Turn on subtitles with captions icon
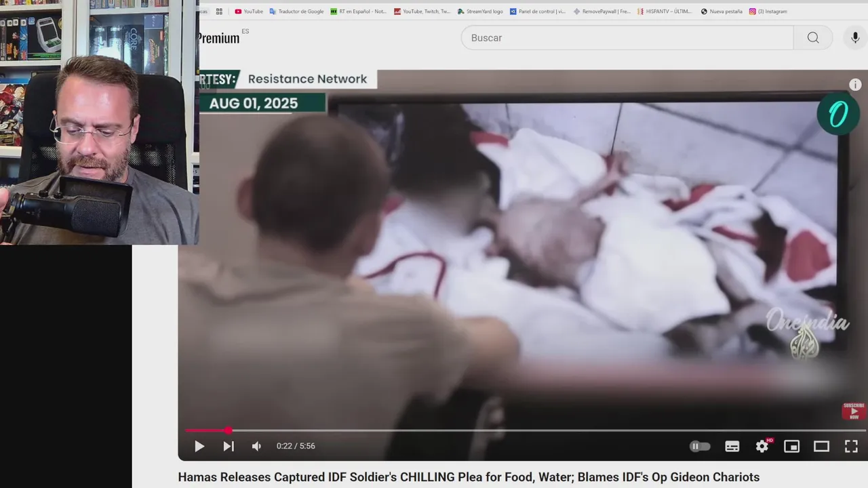This screenshot has height=488, width=868. 732,446
